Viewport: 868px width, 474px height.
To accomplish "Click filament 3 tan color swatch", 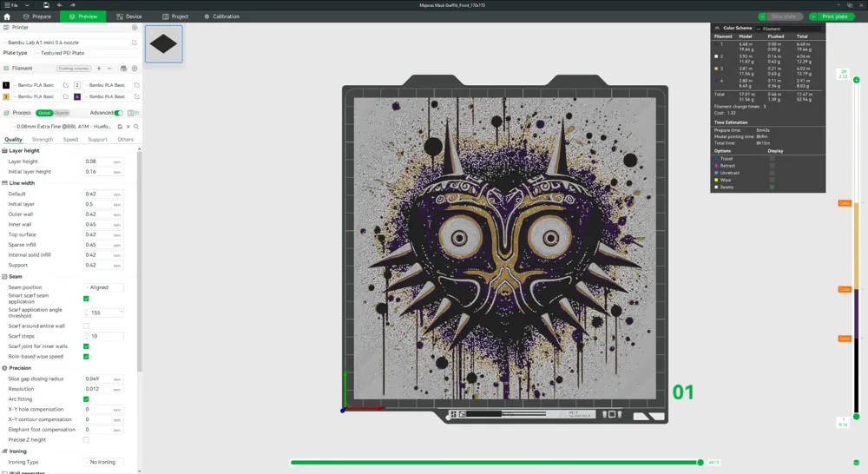I will [6, 96].
